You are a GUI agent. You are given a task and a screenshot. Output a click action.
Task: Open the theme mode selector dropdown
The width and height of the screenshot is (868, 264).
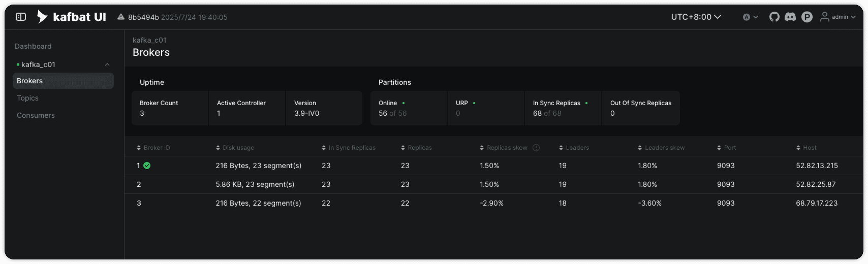pyautogui.click(x=750, y=17)
